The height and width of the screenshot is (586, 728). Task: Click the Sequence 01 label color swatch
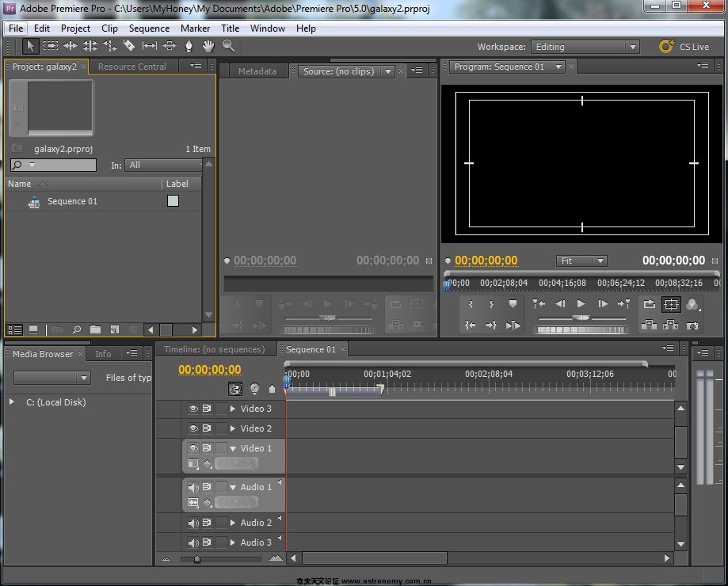(x=173, y=201)
